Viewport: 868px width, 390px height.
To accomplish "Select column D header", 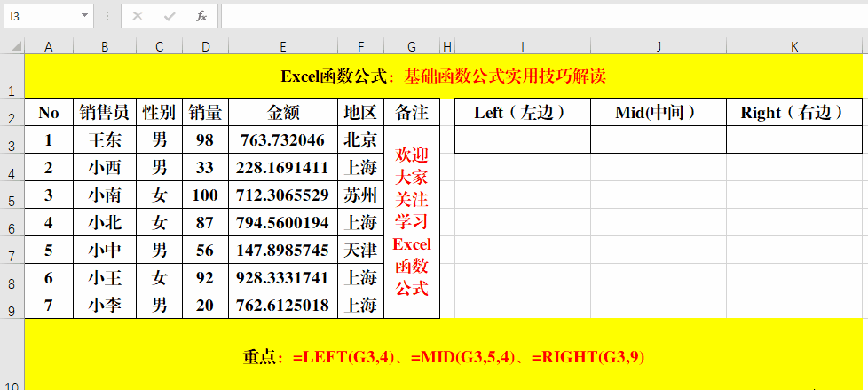I will 205,47.
